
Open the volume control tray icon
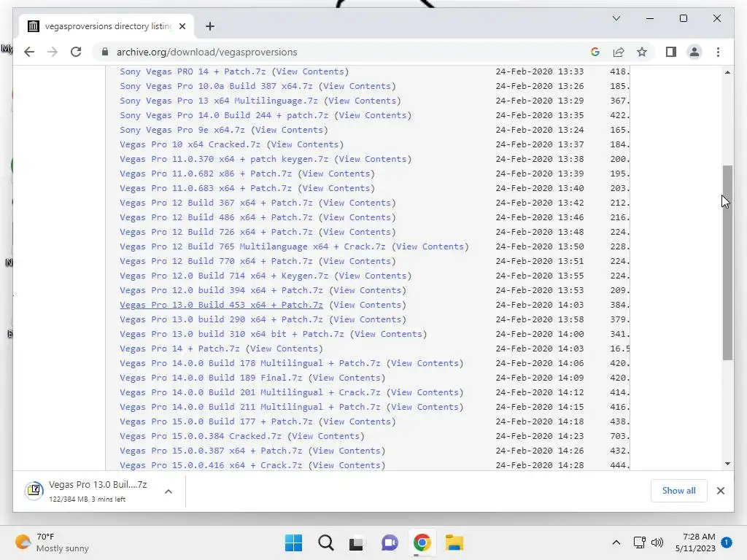click(x=657, y=542)
